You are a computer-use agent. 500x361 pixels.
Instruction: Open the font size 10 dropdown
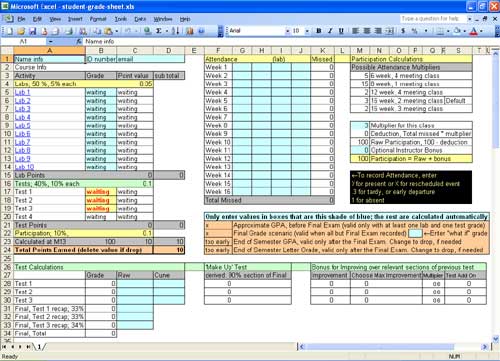tap(307, 31)
